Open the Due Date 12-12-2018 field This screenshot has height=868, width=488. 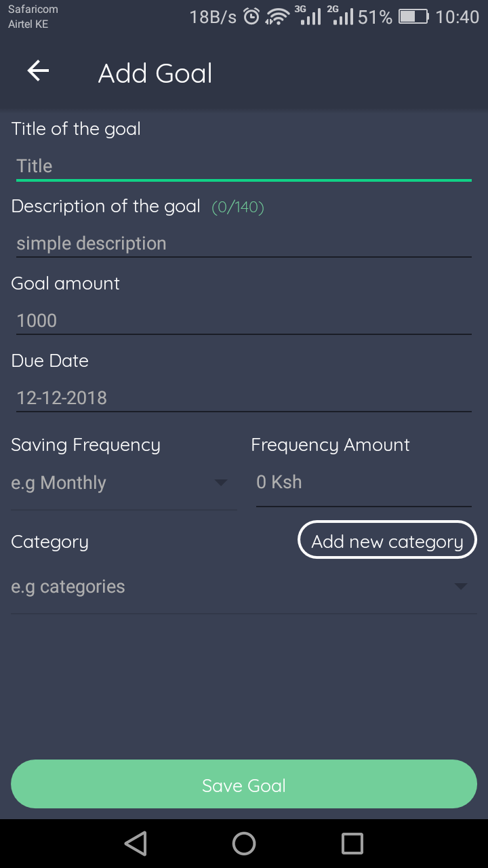point(244,398)
